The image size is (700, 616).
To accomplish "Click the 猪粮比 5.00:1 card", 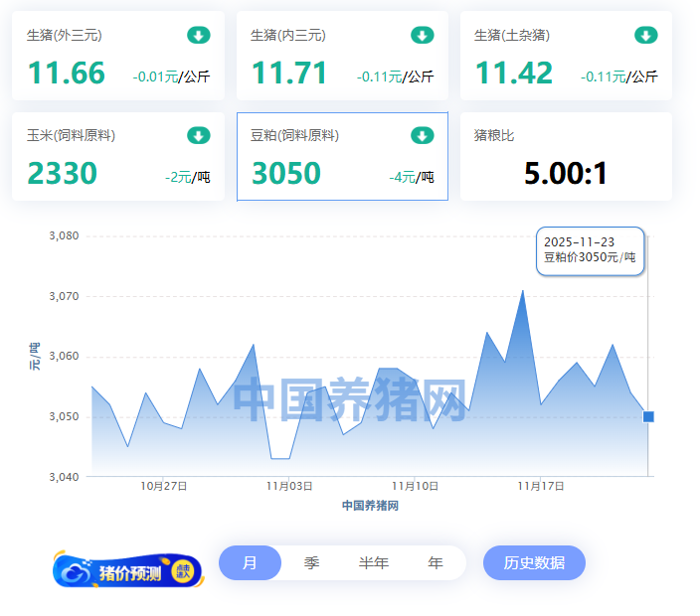I will (x=566, y=158).
